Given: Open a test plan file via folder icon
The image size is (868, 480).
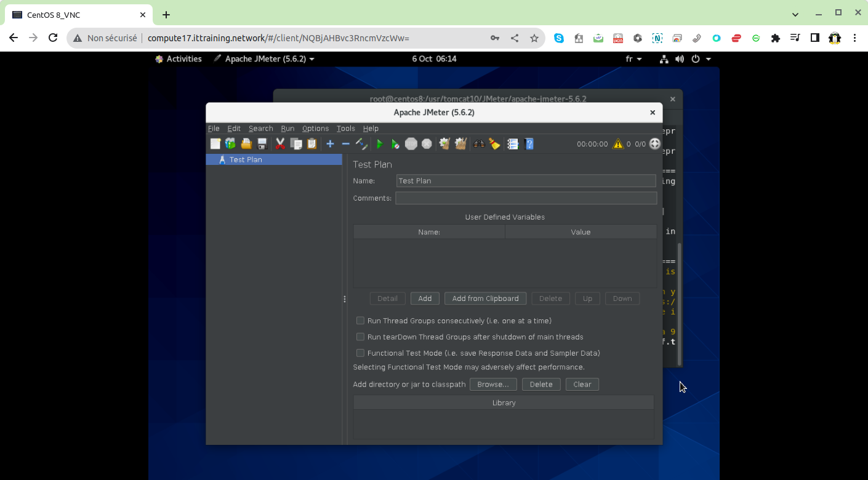Looking at the screenshot, I should click(x=246, y=144).
